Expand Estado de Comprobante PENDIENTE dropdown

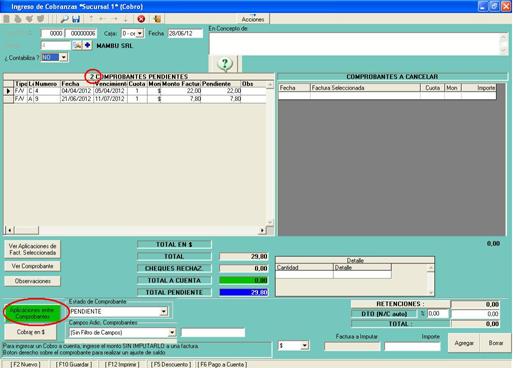[x=164, y=311]
